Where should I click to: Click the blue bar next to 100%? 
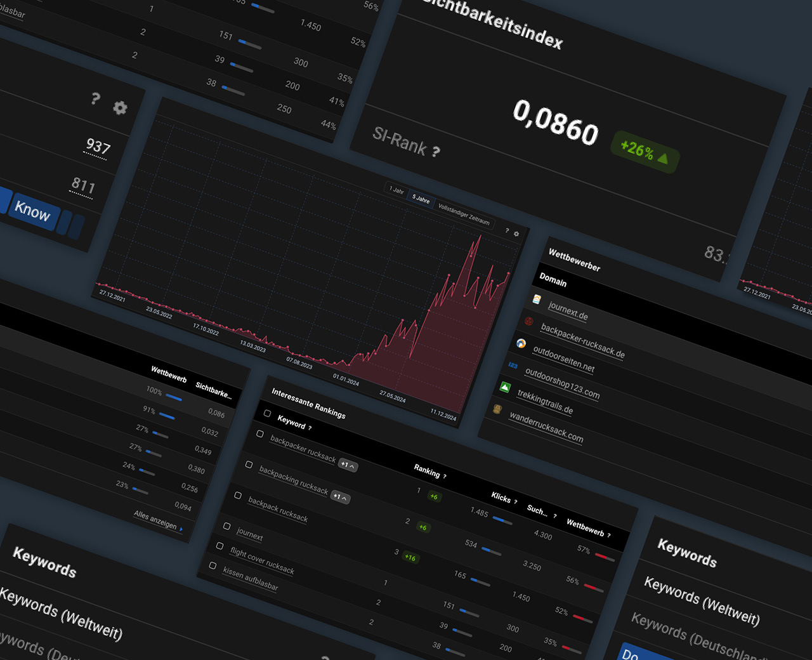(174, 398)
